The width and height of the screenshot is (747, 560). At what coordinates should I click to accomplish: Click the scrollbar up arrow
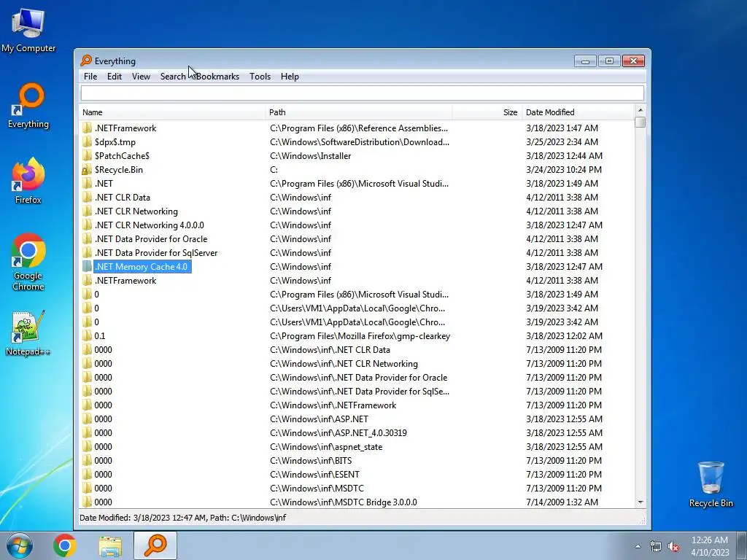(640, 111)
